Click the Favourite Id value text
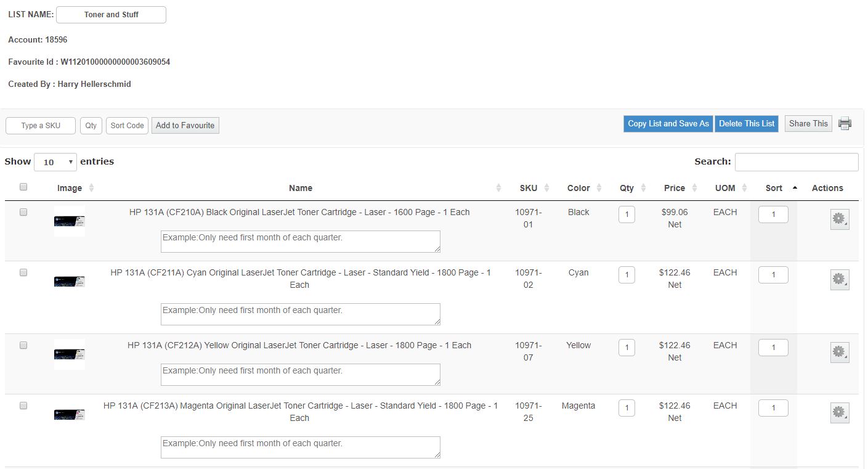This screenshot has height=469, width=868. point(115,62)
